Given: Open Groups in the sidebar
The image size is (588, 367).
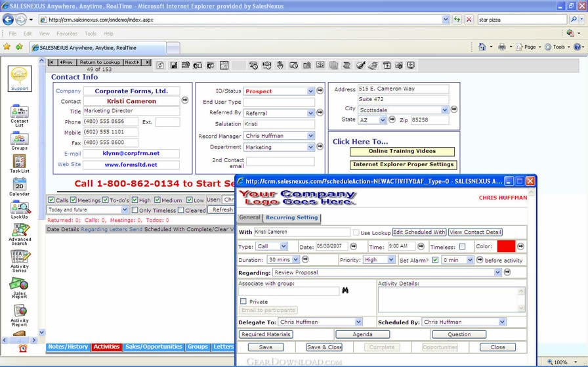Looking at the screenshot, I should tap(20, 141).
